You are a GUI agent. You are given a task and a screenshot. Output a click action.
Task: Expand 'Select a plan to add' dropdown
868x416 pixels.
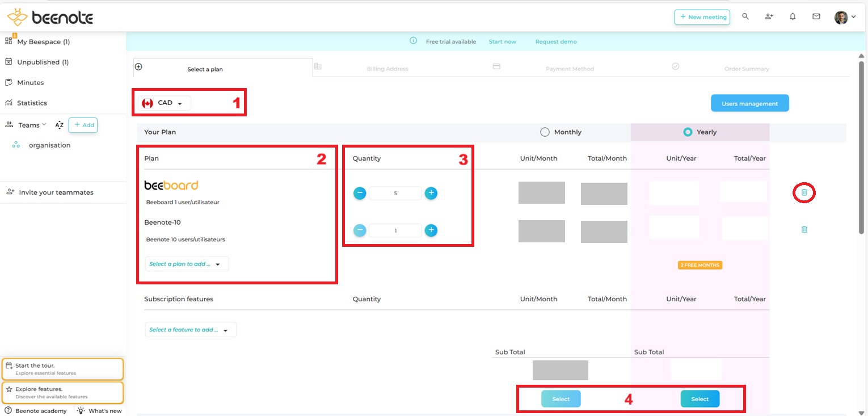click(187, 264)
